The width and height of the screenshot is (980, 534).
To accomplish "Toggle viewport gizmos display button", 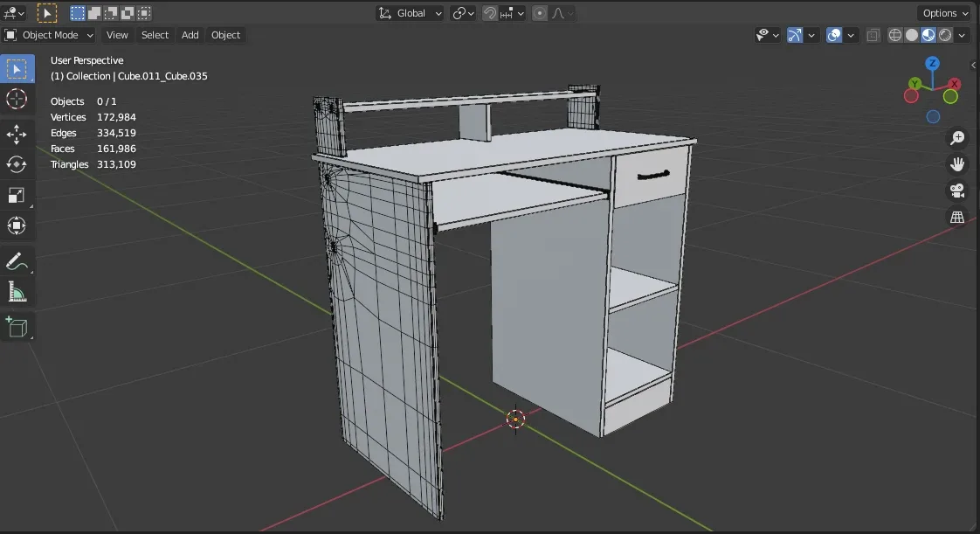I will tap(795, 35).
